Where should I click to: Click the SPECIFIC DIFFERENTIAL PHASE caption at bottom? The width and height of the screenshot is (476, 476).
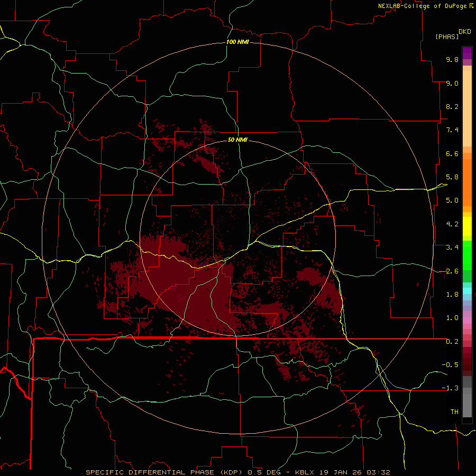[237, 472]
